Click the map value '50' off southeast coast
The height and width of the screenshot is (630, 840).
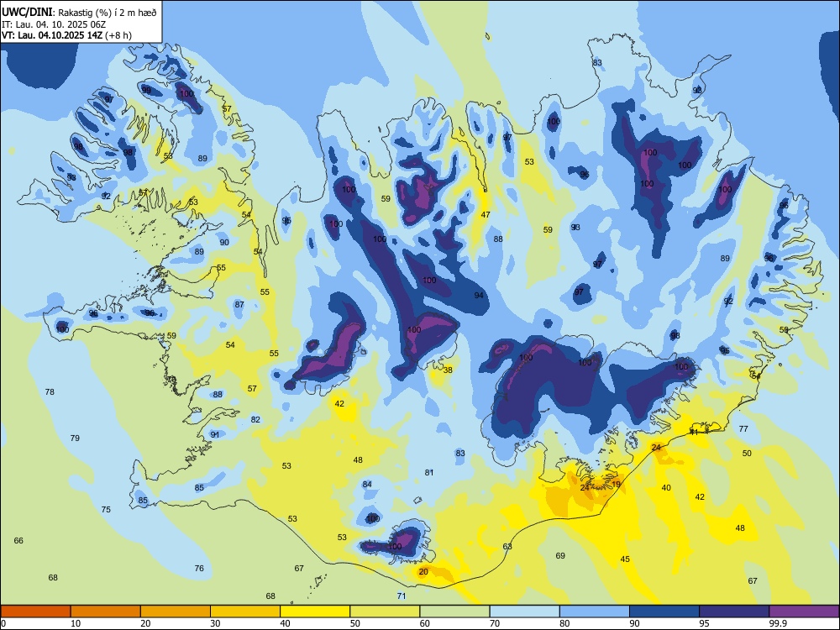coord(747,453)
